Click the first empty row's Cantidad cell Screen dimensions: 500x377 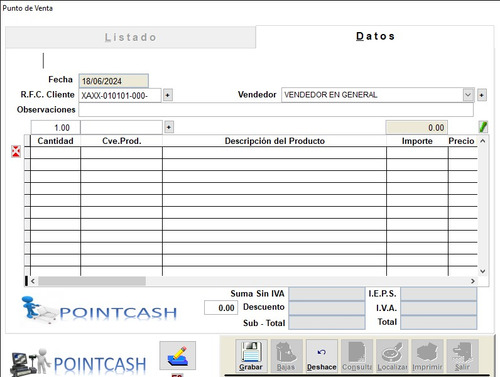point(55,152)
